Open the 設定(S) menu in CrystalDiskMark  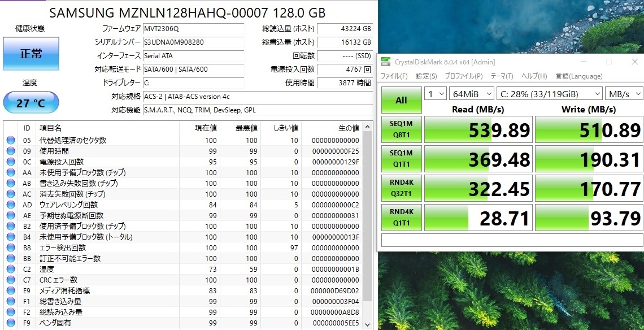pyautogui.click(x=427, y=76)
